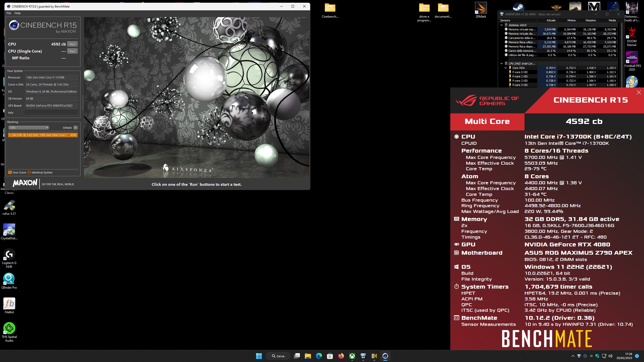The width and height of the screenshot is (644, 362).
Task: Sort by Attuale column in HWiNFO
Action: 547,20
